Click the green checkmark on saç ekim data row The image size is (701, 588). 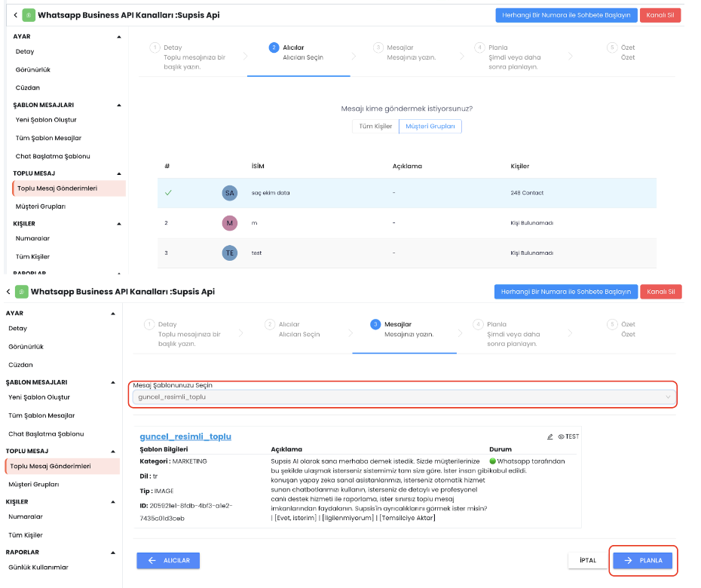168,193
